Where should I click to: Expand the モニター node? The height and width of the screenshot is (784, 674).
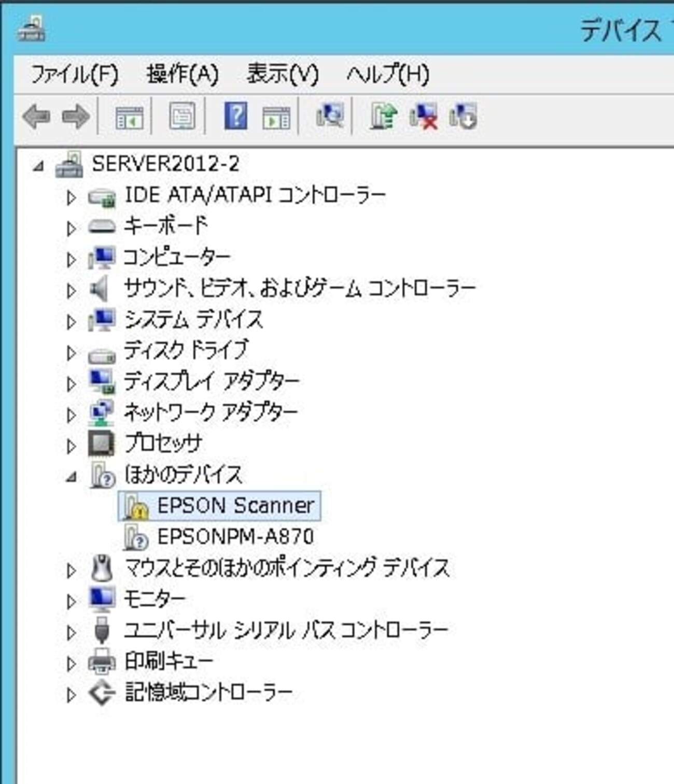pyautogui.click(x=71, y=601)
